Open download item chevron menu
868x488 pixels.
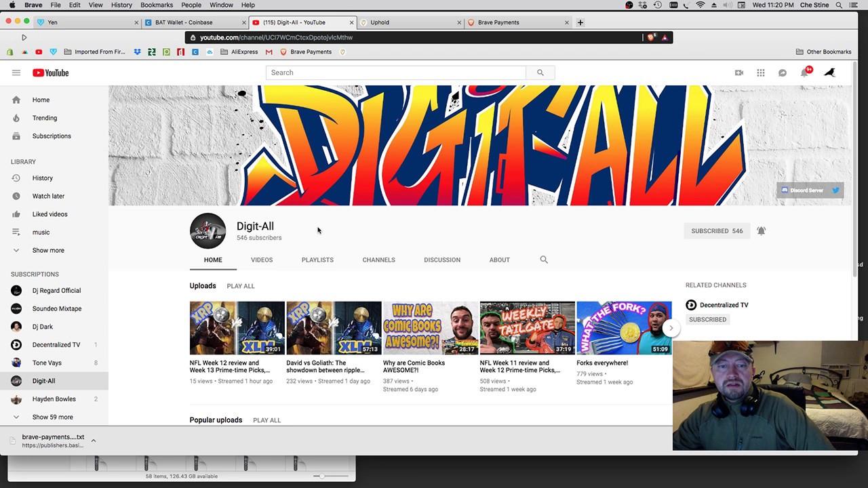94,441
